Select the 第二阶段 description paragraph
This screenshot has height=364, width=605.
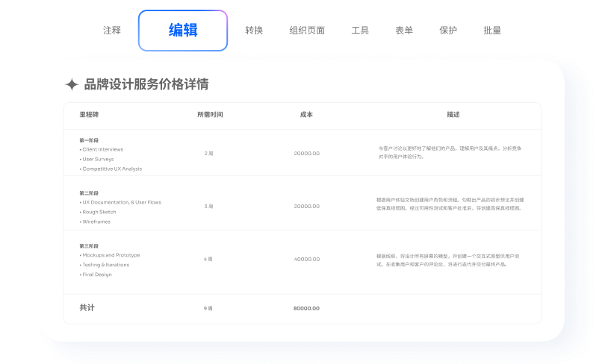click(450, 204)
